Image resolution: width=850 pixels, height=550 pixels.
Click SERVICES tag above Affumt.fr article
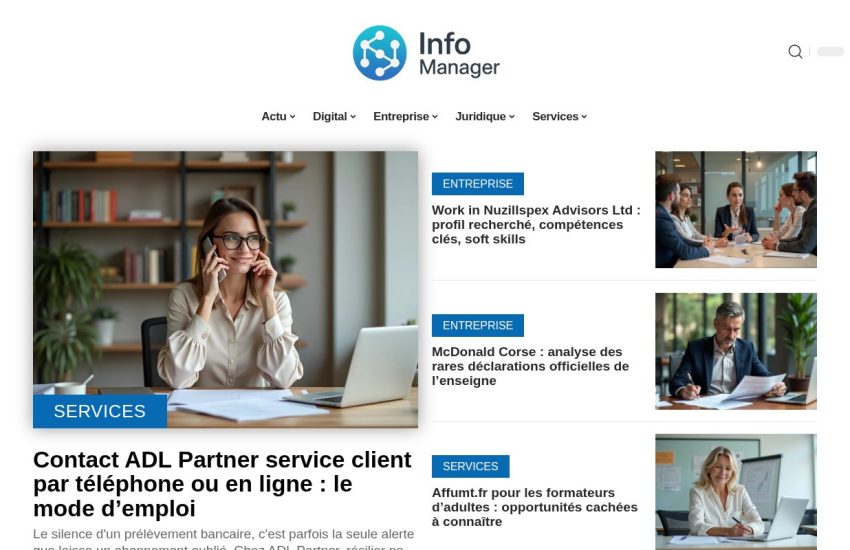click(x=471, y=467)
